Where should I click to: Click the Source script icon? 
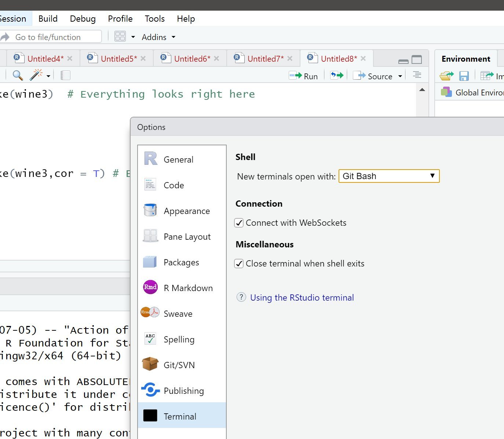point(359,75)
